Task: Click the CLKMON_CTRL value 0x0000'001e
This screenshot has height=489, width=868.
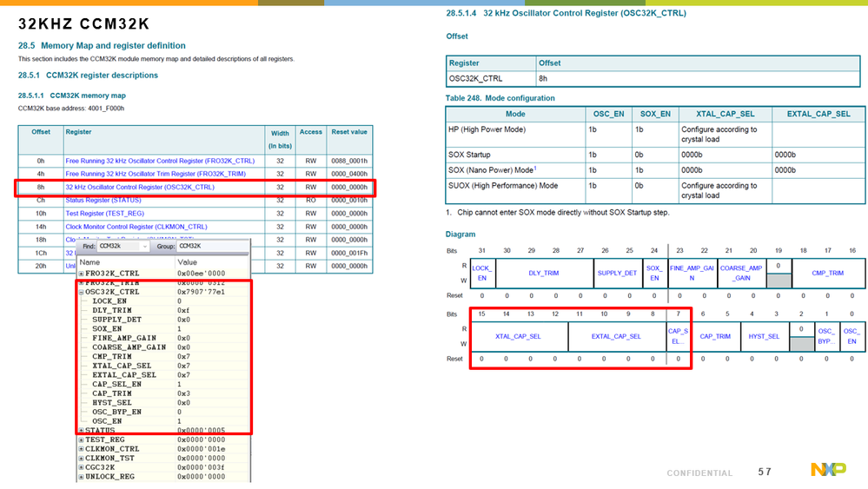Action: pos(201,449)
